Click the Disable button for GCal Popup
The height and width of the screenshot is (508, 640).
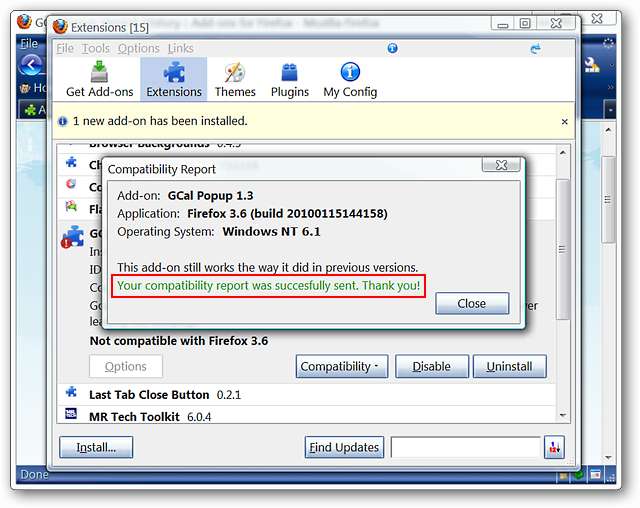click(431, 366)
